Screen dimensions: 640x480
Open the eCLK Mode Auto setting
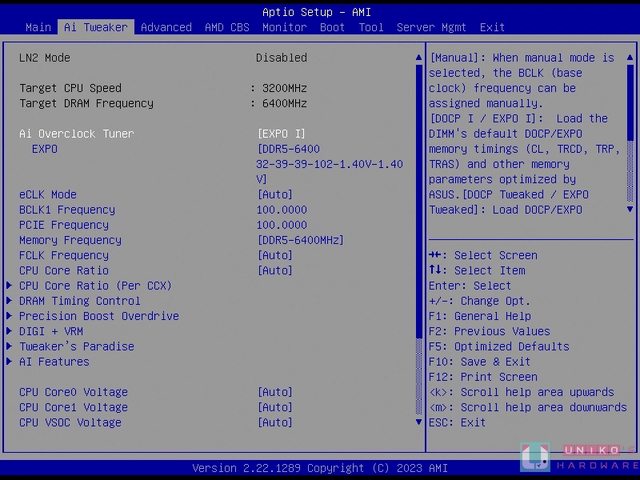pyautogui.click(x=275, y=195)
